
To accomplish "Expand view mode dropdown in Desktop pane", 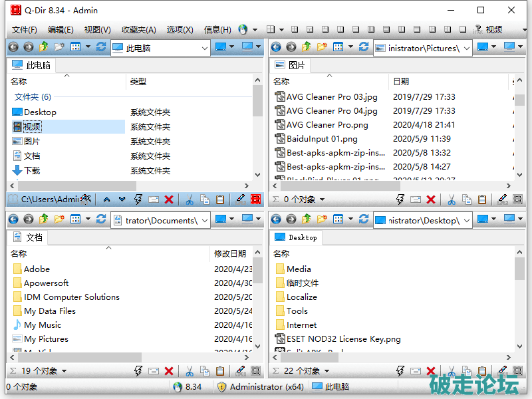I will point(350,219).
